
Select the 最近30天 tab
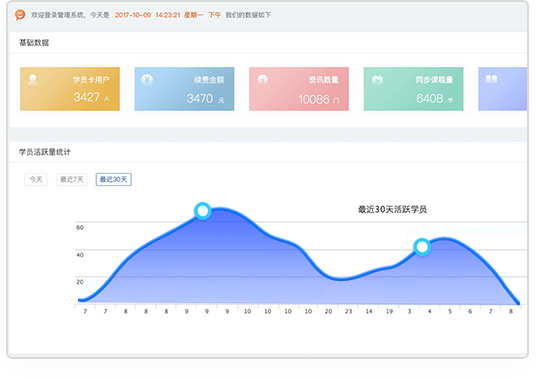114,179
